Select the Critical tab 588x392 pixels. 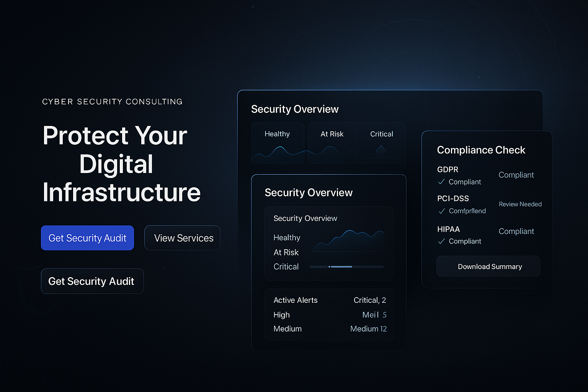381,134
